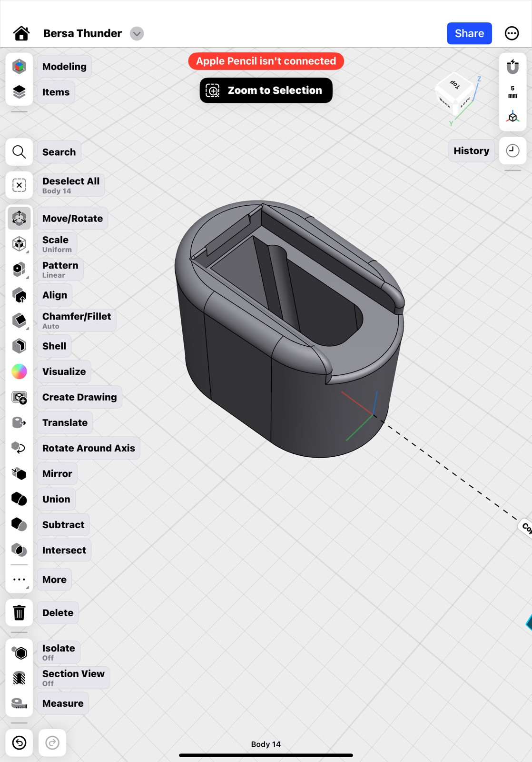The height and width of the screenshot is (762, 532).
Task: Click the History label
Action: (471, 151)
